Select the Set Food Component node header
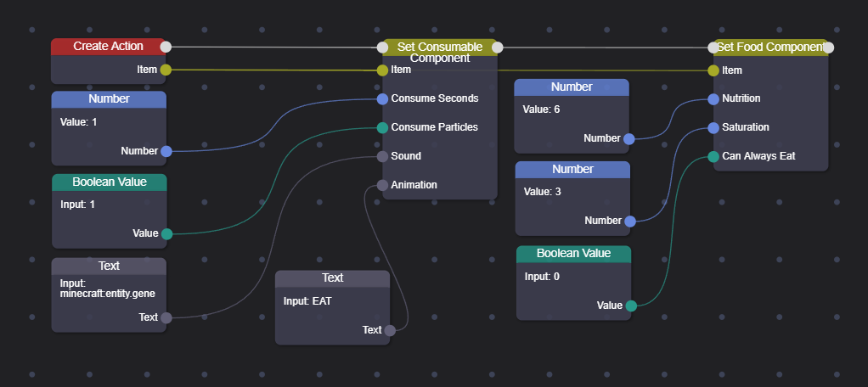 (x=769, y=48)
